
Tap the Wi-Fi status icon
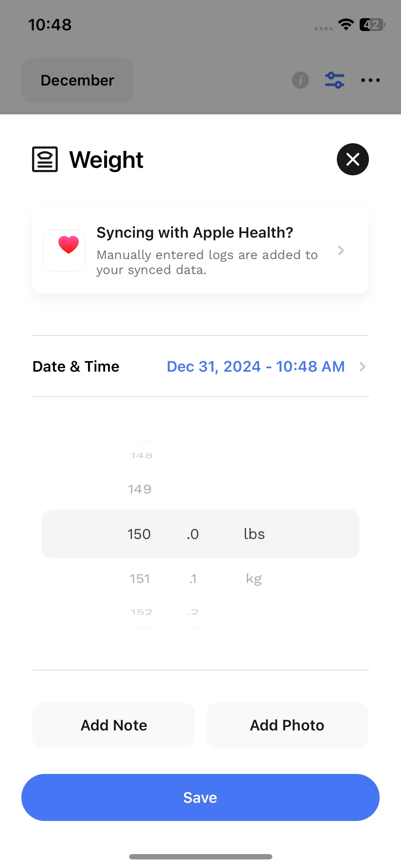click(x=346, y=25)
